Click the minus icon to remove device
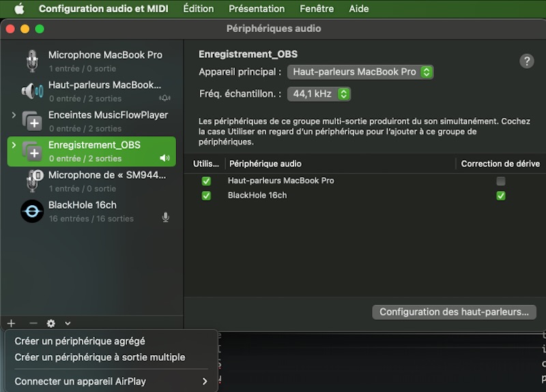546x392 pixels. point(33,323)
